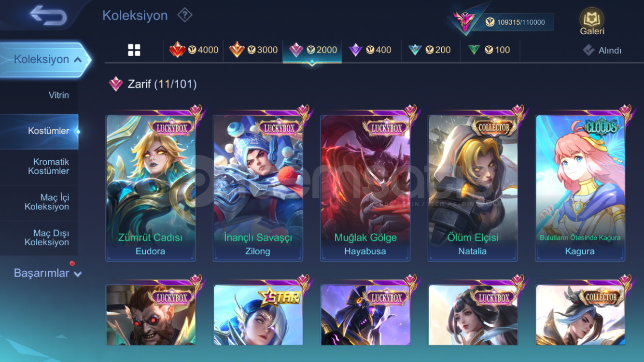Image resolution: width=644 pixels, height=362 pixels.
Task: Open the Galeri book icon
Action: point(592,22)
